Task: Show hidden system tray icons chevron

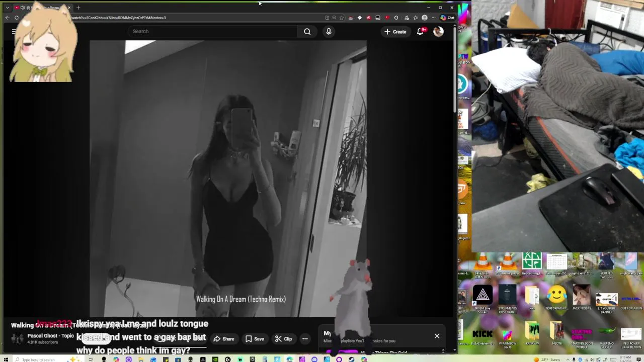Action: pyautogui.click(x=568, y=359)
